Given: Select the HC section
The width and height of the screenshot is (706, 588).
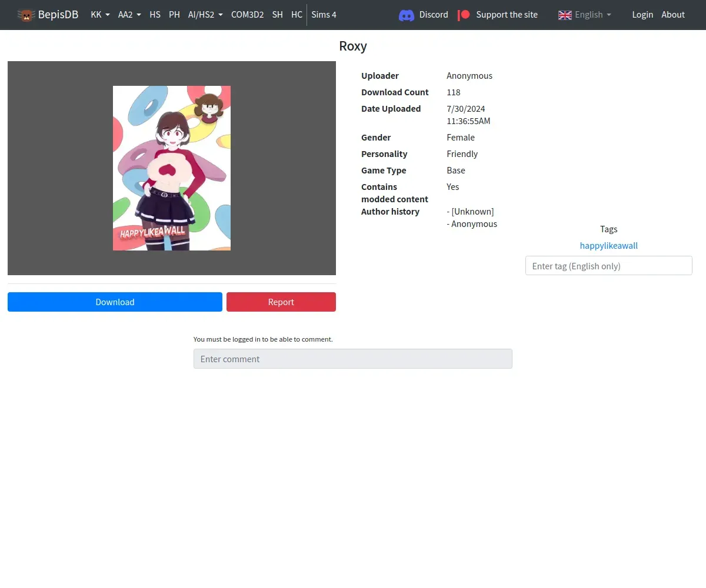Looking at the screenshot, I should coord(297,15).
